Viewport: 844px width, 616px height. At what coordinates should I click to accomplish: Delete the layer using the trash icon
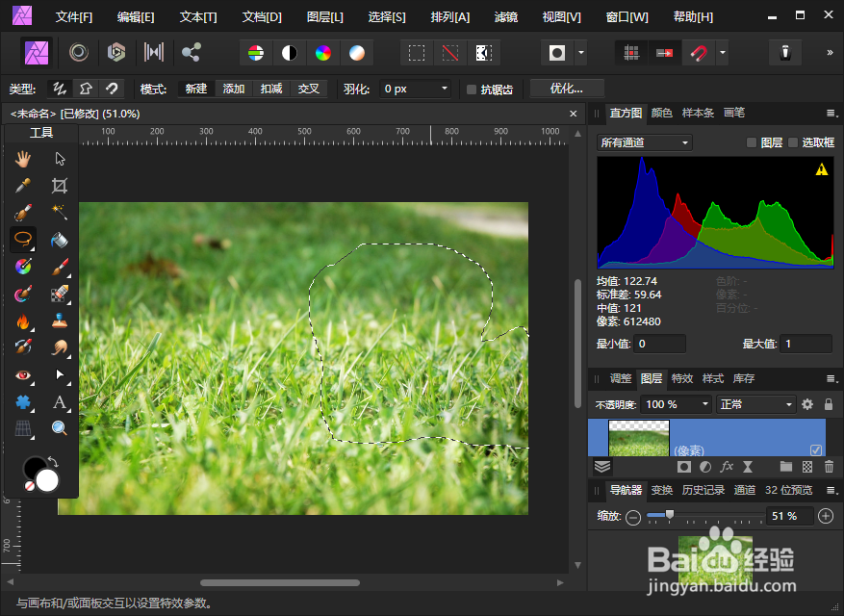pos(829,465)
